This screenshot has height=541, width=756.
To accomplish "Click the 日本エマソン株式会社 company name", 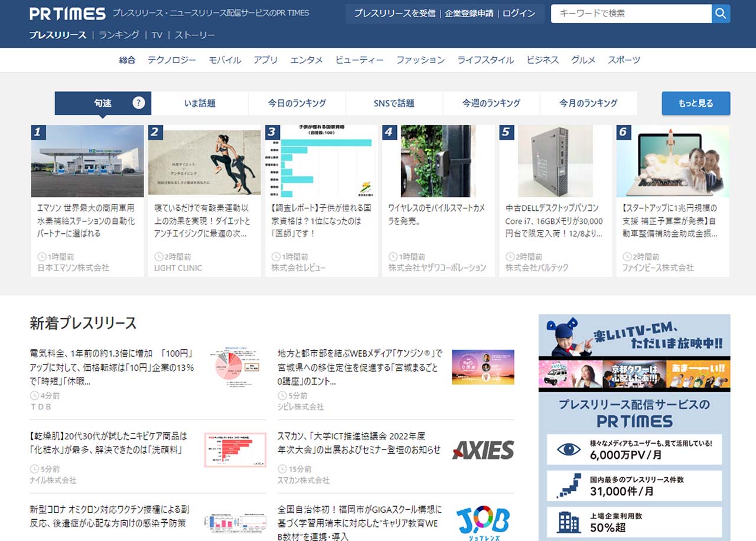I will tap(73, 268).
